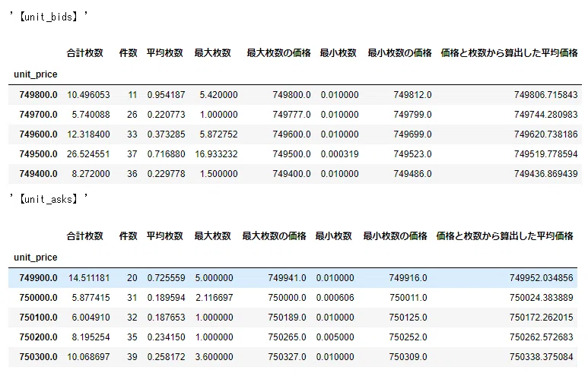
Task: Click min quantity 0.000606
Action: pyautogui.click(x=335, y=298)
